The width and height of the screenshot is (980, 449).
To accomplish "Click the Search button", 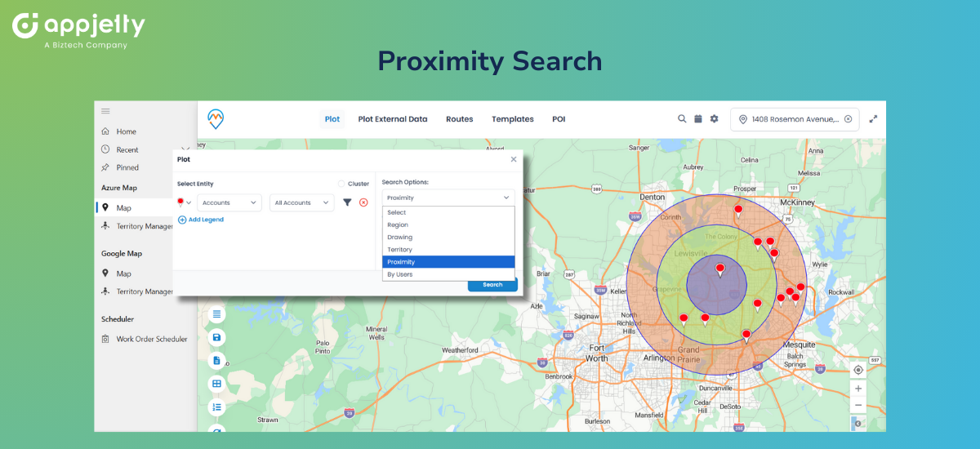I will pyautogui.click(x=492, y=285).
